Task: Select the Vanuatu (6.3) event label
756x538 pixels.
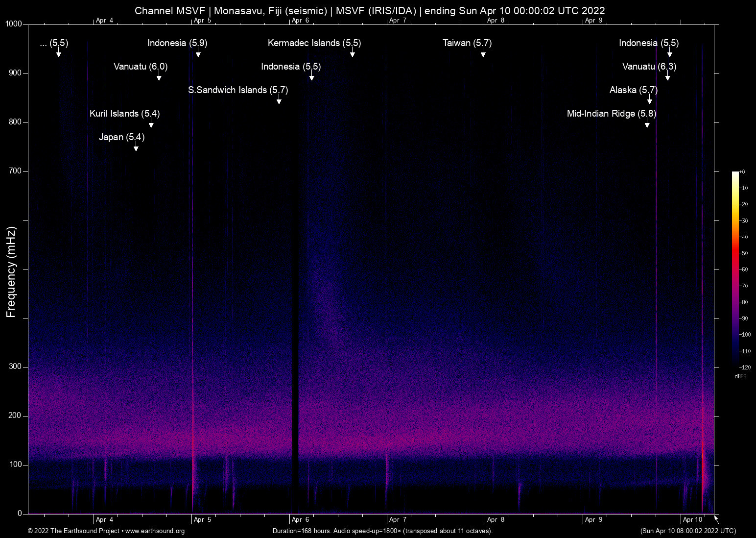Action: point(649,67)
